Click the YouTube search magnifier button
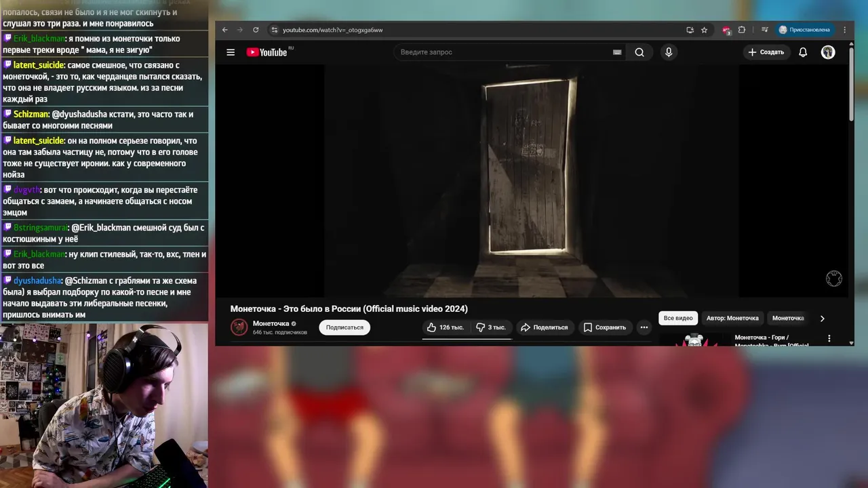The width and height of the screenshot is (868, 488). [639, 52]
